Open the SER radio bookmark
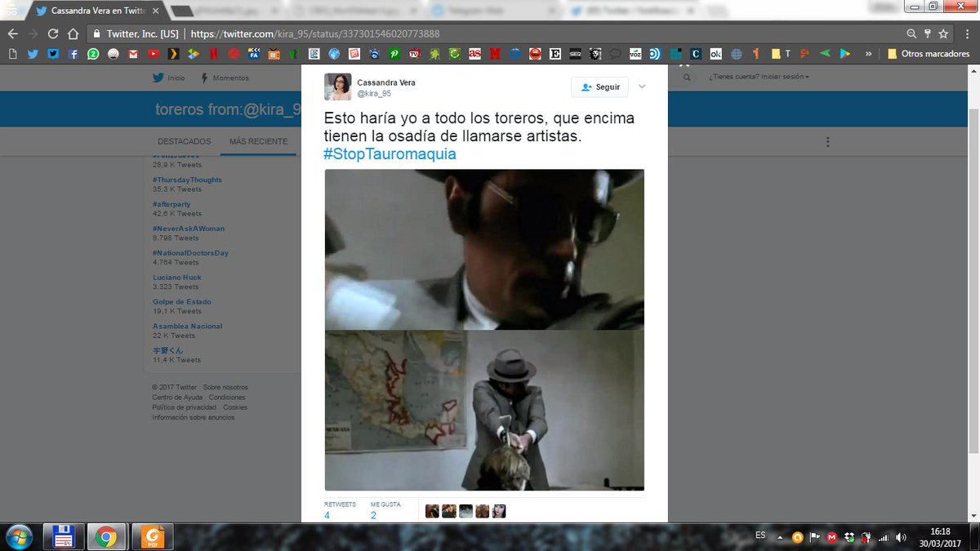980x551 pixels. tap(575, 54)
